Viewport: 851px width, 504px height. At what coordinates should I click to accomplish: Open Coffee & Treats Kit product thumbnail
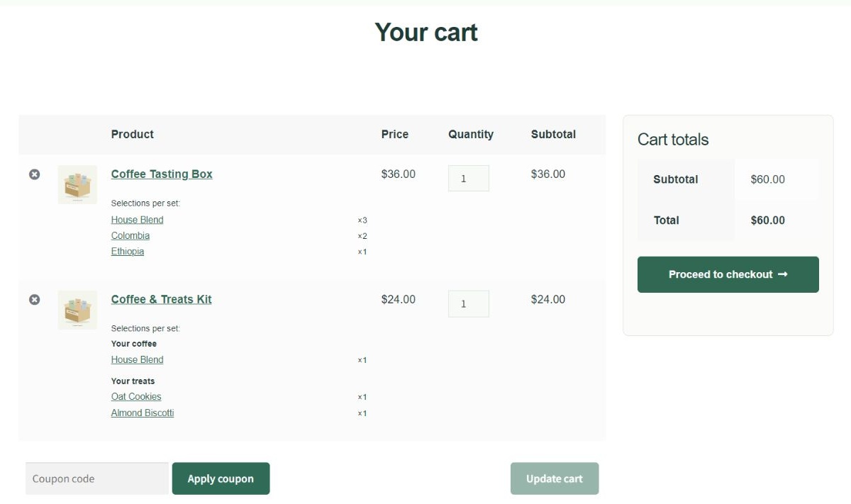[x=77, y=310]
